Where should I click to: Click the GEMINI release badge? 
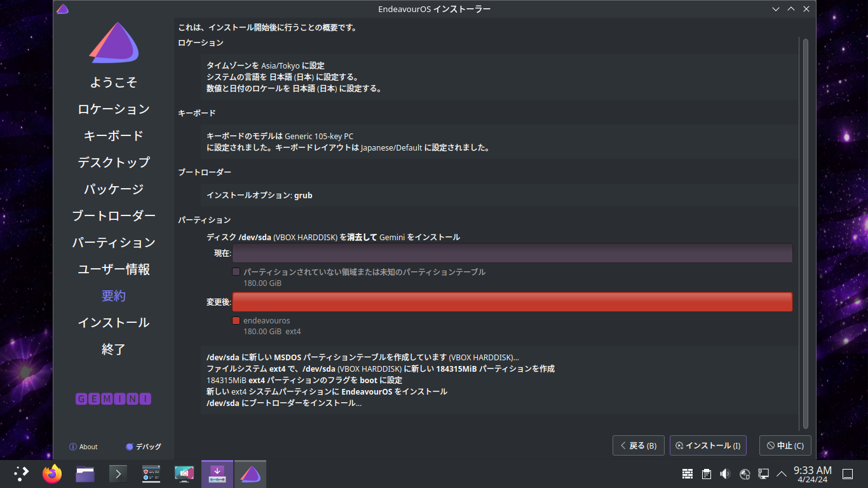[x=114, y=399]
